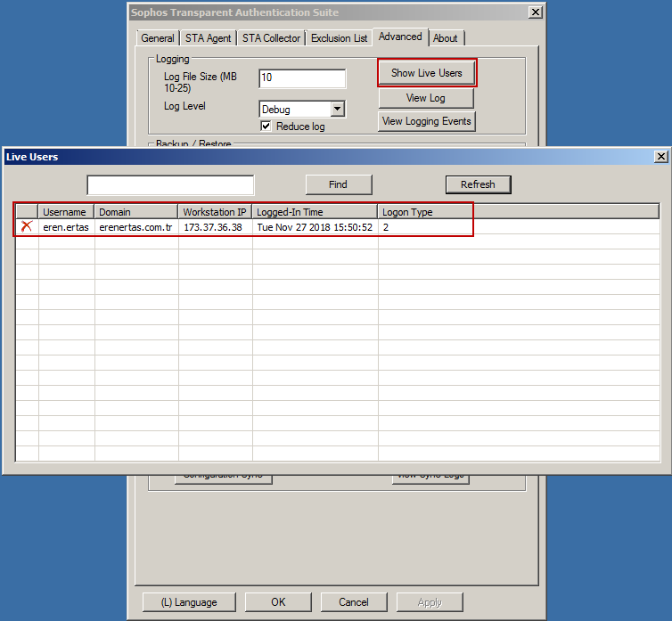Image resolution: width=672 pixels, height=621 pixels.
Task: Click Find in Live Users window
Action: pos(338,184)
